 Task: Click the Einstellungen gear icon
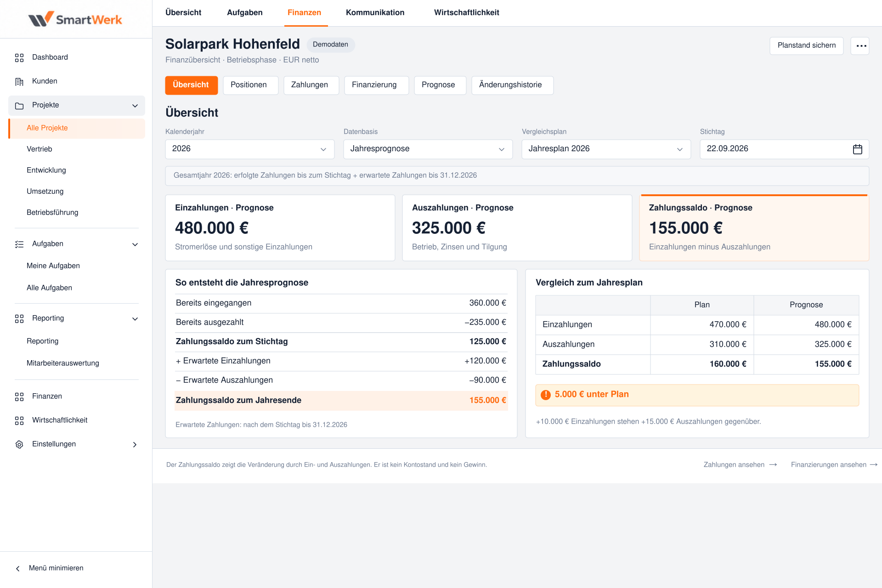click(x=19, y=445)
